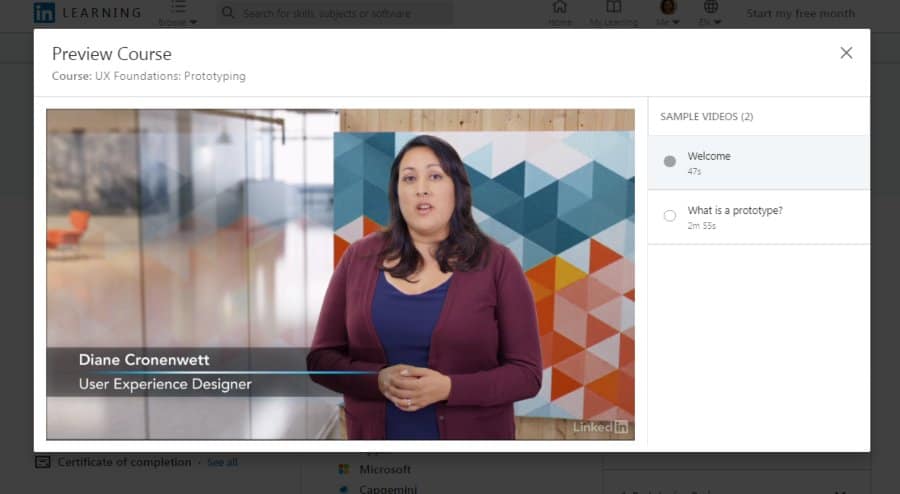
Task: Open the language globe dropdown
Action: click(x=711, y=7)
